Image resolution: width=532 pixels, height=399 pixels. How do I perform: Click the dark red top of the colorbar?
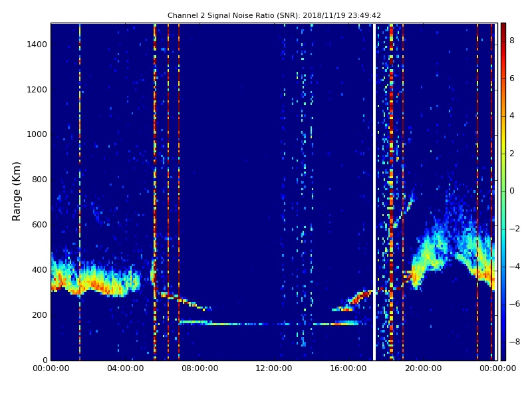[503, 29]
